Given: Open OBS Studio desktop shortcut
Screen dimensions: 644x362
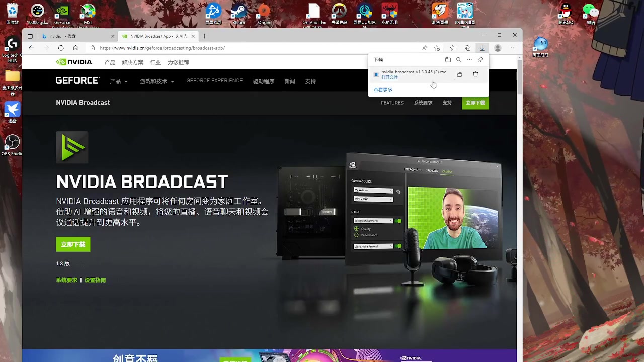Looking at the screenshot, I should point(12,145).
